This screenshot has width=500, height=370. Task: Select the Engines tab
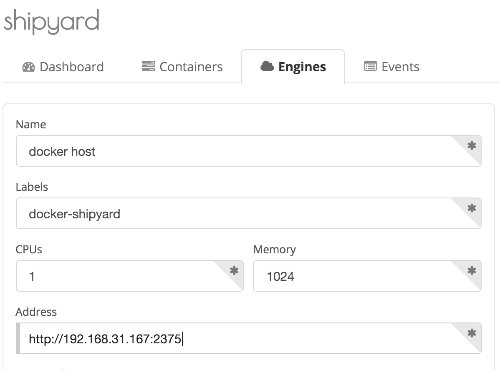click(x=293, y=67)
